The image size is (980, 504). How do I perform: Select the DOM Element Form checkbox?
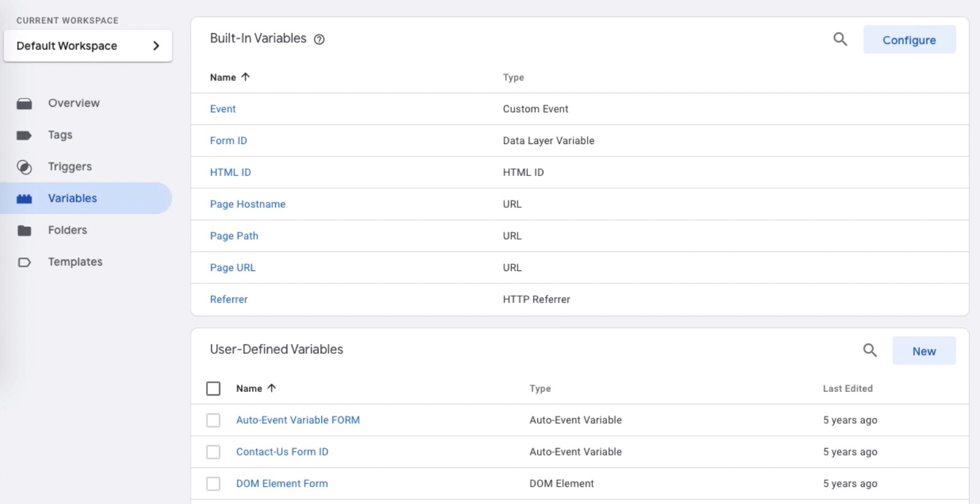(x=213, y=484)
